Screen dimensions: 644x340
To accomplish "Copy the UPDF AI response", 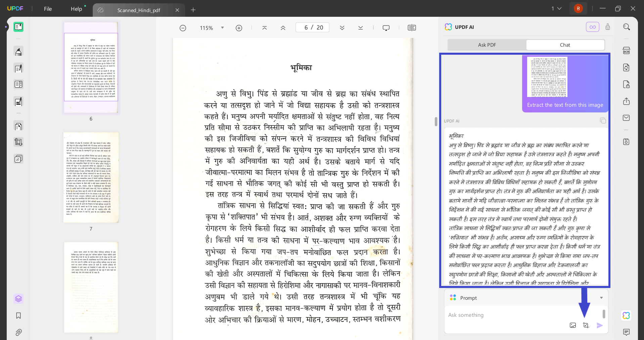I will [603, 120].
